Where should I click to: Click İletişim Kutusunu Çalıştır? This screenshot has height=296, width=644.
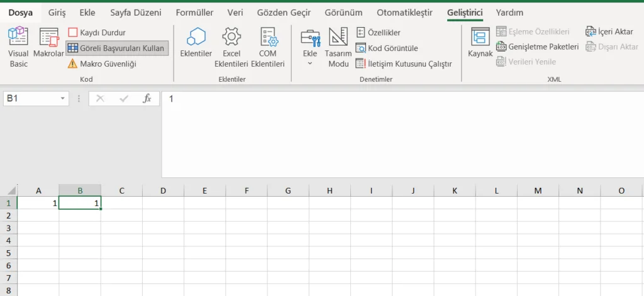(404, 63)
